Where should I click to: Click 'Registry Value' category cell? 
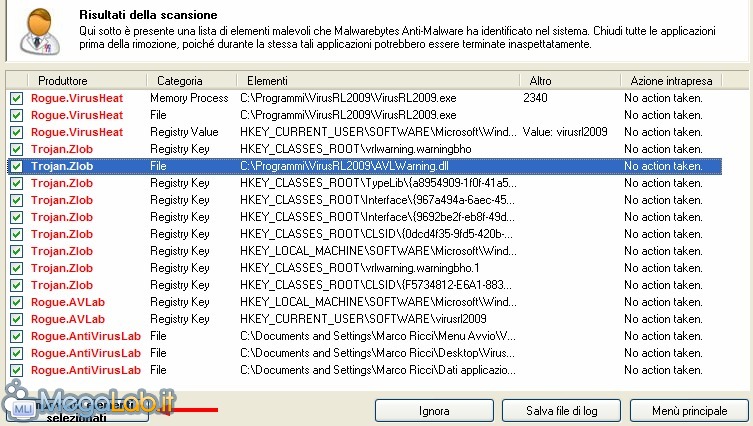coord(184,132)
